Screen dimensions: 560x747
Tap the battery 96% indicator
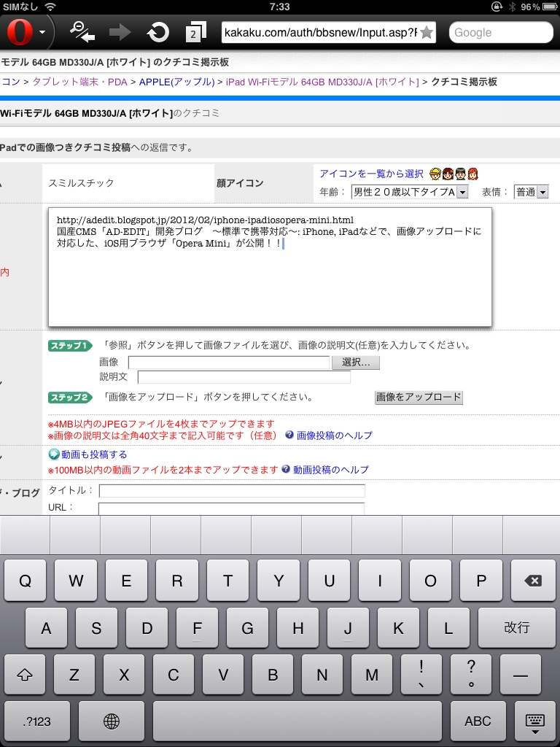click(537, 7)
